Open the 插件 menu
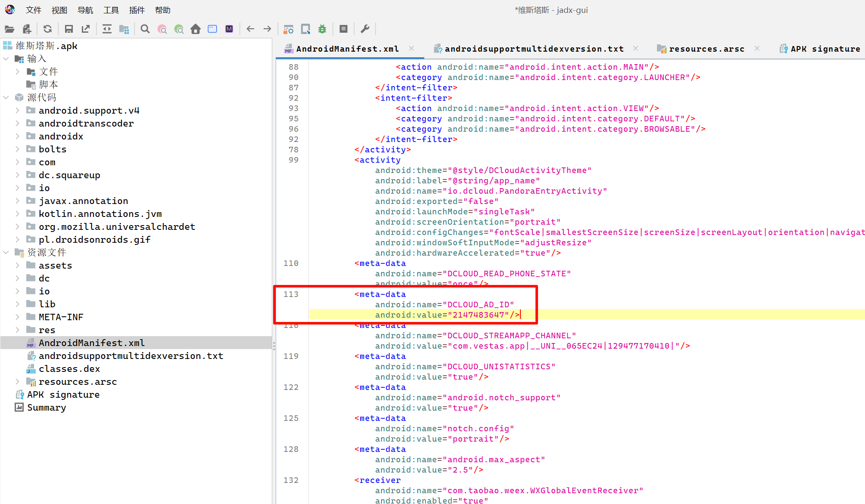865x504 pixels. pos(137,10)
